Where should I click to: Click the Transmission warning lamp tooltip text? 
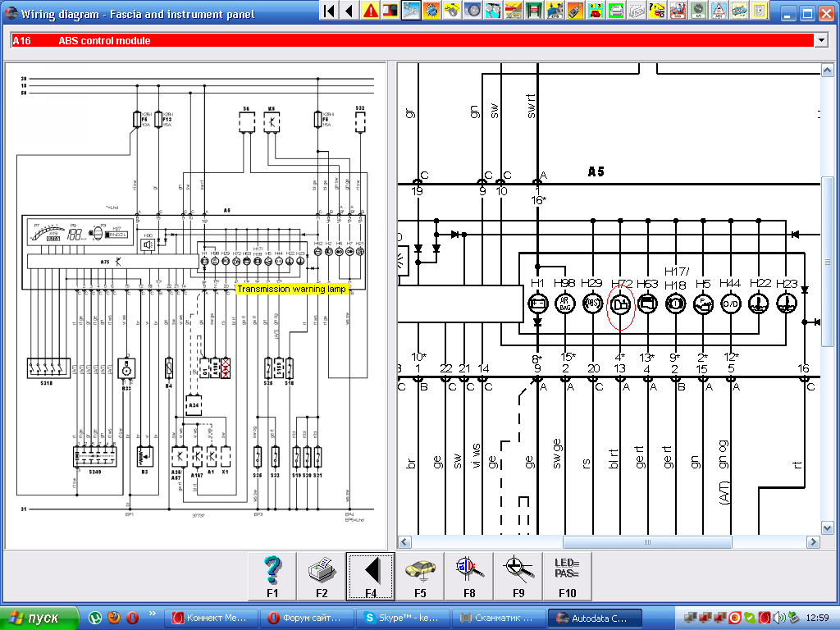click(x=291, y=289)
